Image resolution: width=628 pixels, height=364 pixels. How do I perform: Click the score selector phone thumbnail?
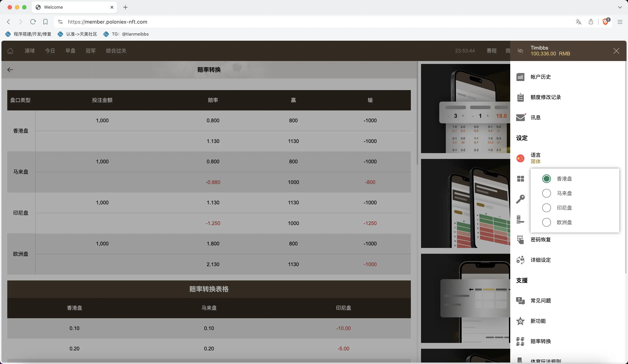click(x=465, y=109)
